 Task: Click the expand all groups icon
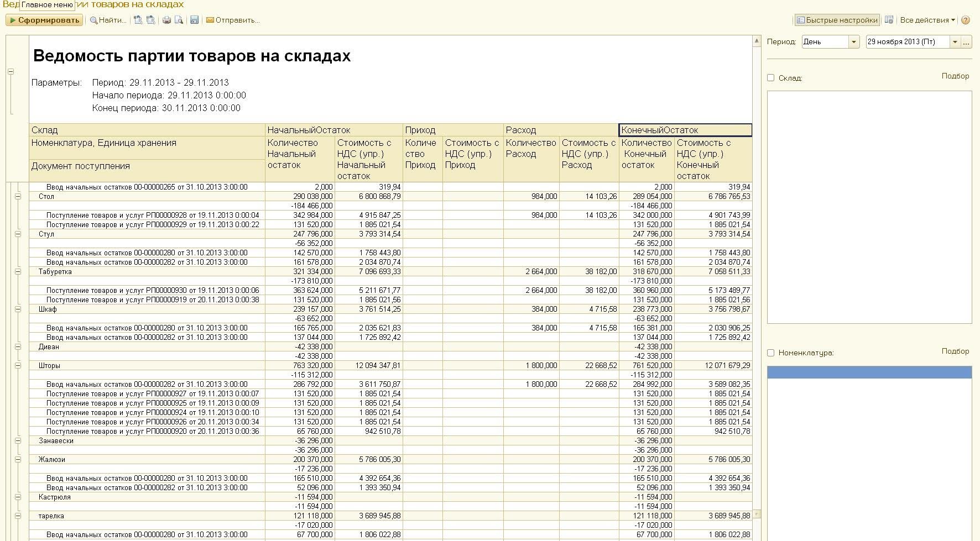[138, 20]
